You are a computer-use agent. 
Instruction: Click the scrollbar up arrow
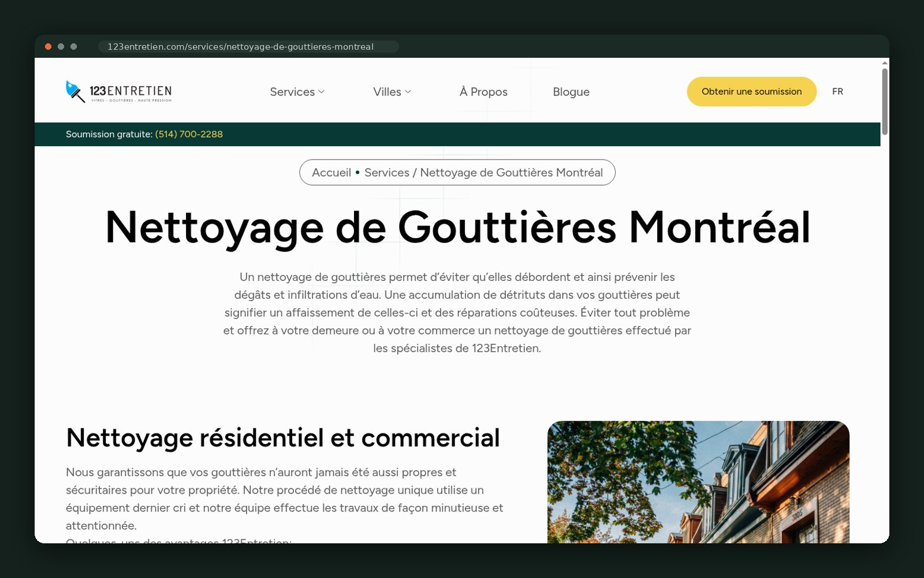point(885,62)
